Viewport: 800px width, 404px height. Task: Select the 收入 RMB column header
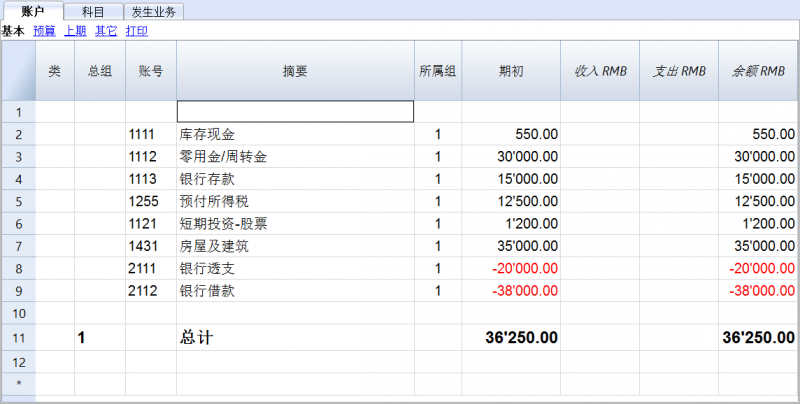coord(600,71)
